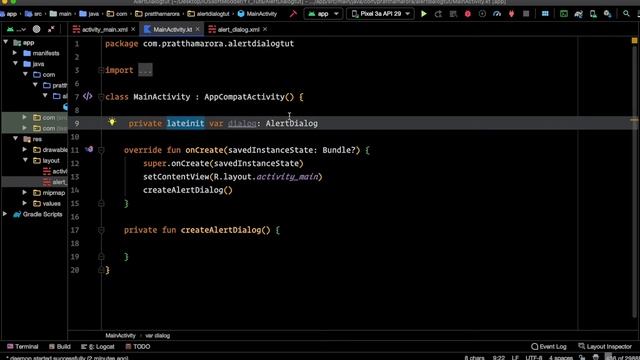Open the Terminal tool window
The image size is (640, 360).
[x=23, y=347]
